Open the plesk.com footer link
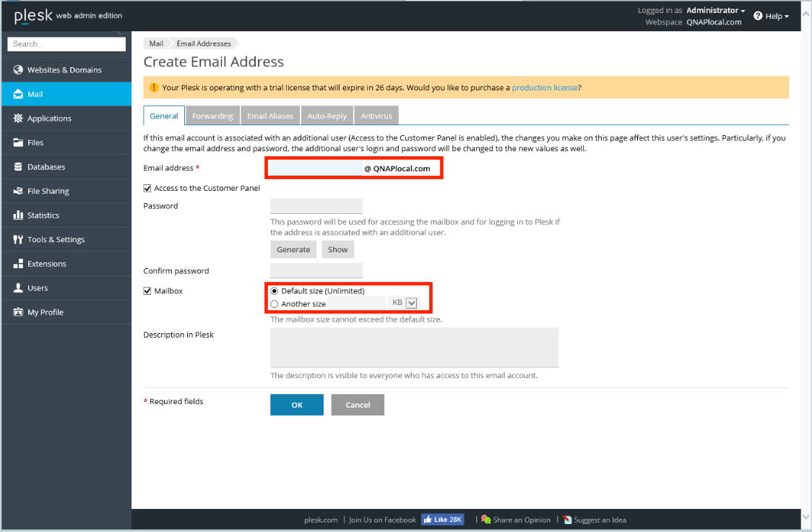This screenshot has height=532, width=812. pos(321,520)
